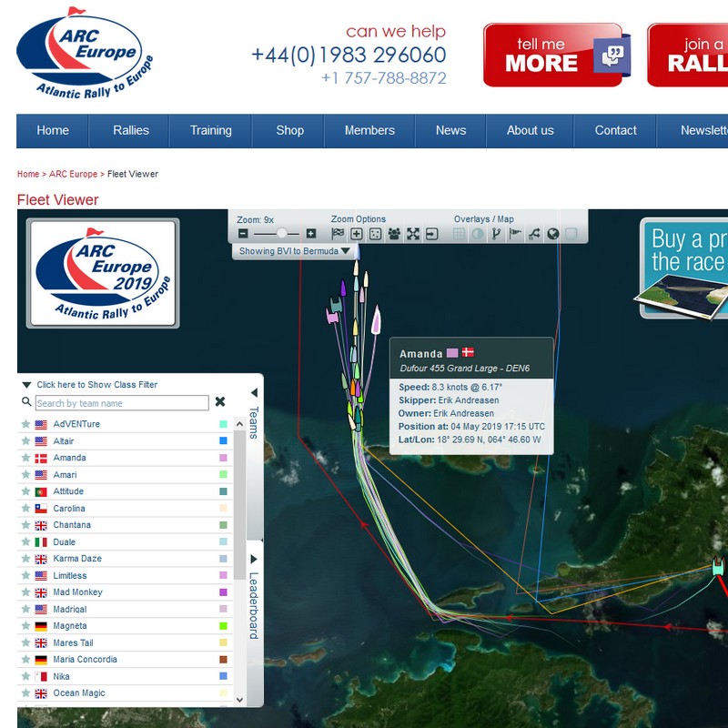Select the Amanda team in the list
This screenshot has height=728, width=728.
[125, 458]
